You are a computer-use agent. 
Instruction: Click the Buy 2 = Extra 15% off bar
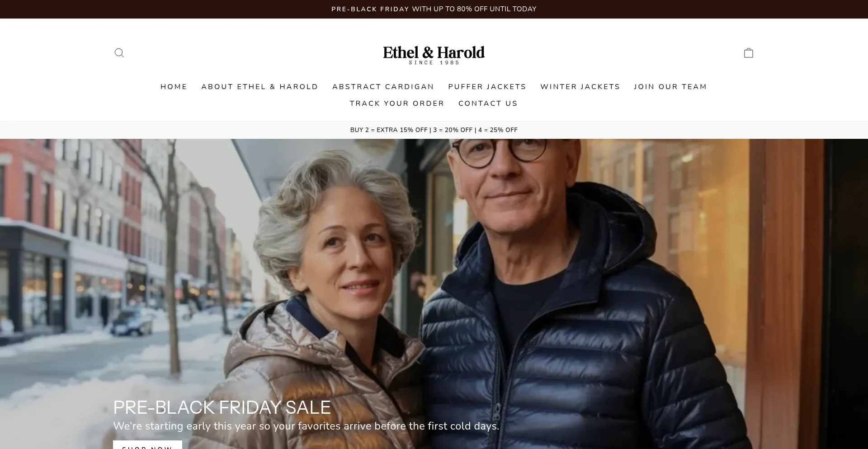click(434, 130)
